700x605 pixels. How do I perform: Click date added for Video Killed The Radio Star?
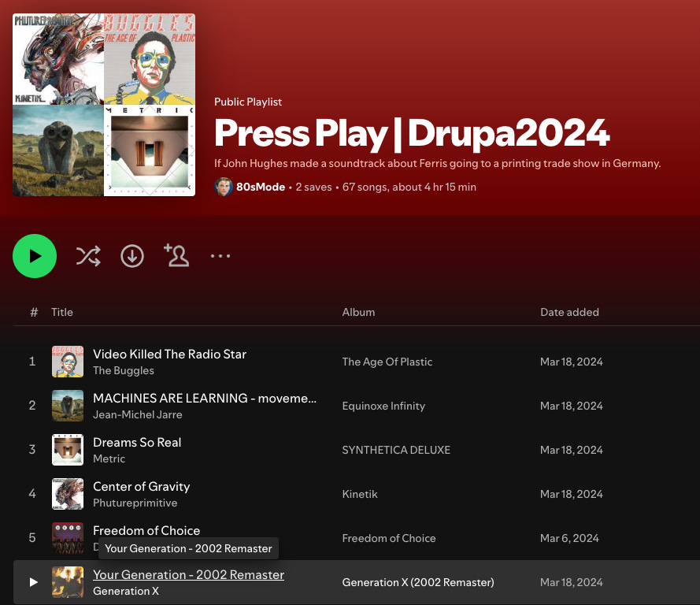tap(572, 362)
